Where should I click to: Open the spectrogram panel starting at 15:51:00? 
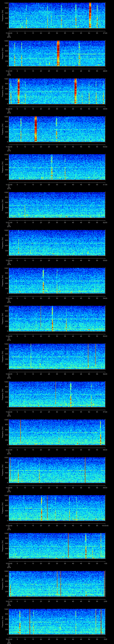point(57,205)
